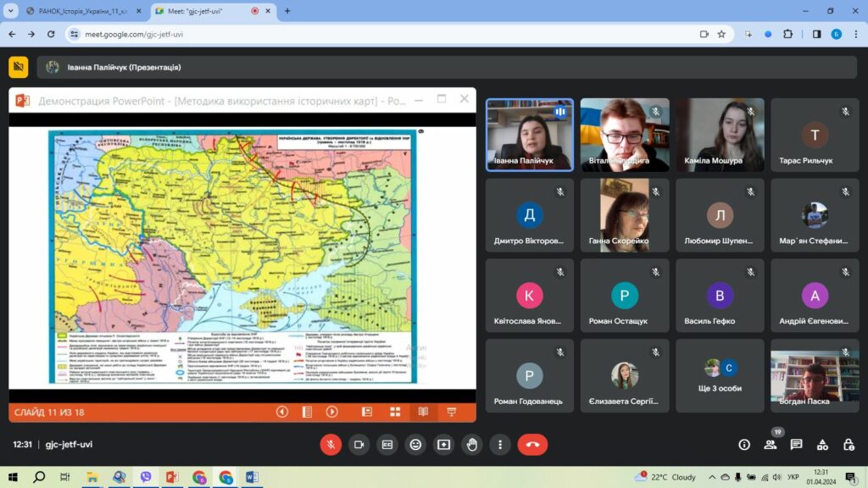The width and height of the screenshot is (868, 488).
Task: Click the Present now screen share icon
Action: coord(443,444)
